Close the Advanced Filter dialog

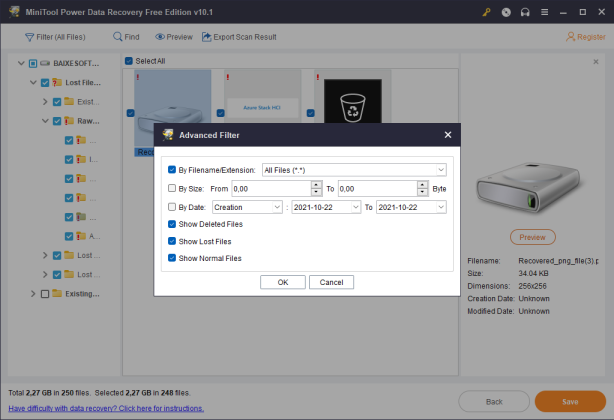pos(448,135)
